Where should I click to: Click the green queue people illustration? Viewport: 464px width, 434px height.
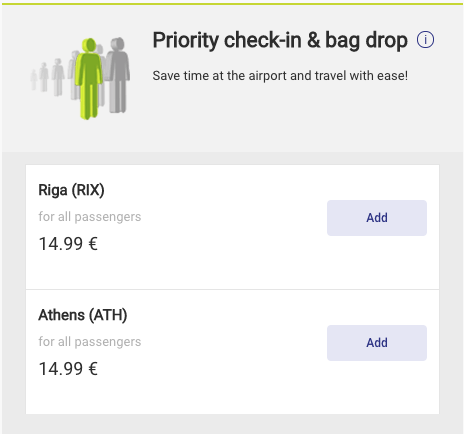(80, 78)
